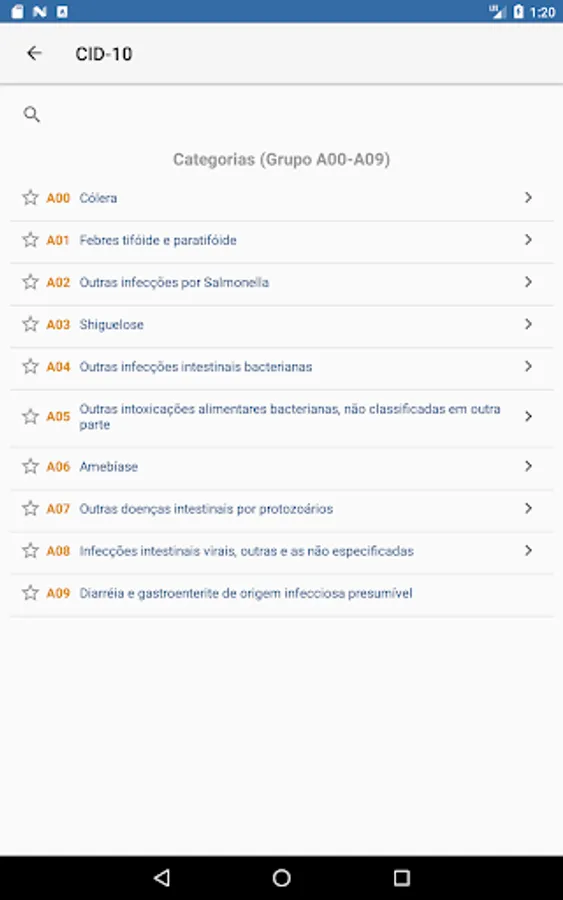
Task: Star the A05 Outras intoxicações alimentares item
Action: pos(30,416)
